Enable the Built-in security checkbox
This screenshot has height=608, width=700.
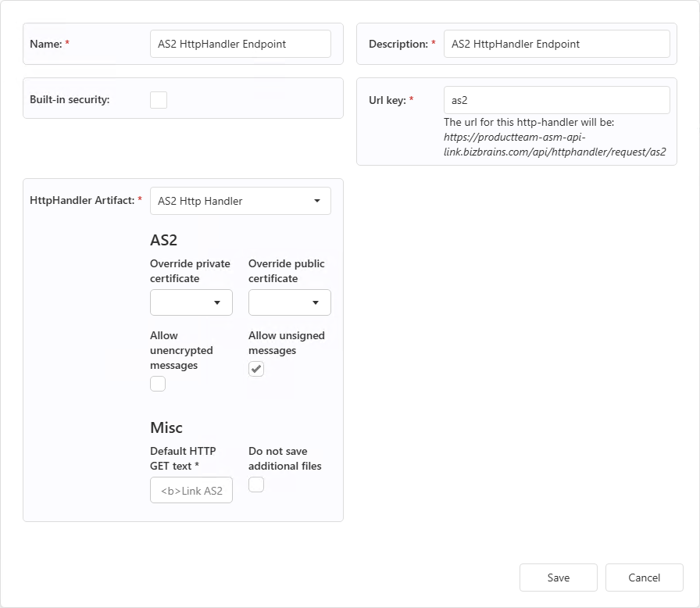[x=158, y=99]
